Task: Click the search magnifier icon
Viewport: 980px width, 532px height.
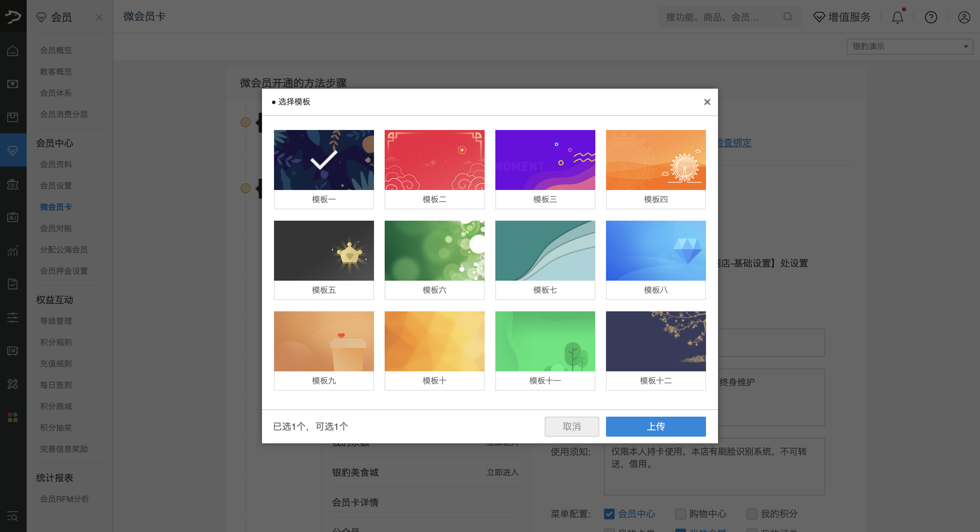Action: [x=788, y=17]
